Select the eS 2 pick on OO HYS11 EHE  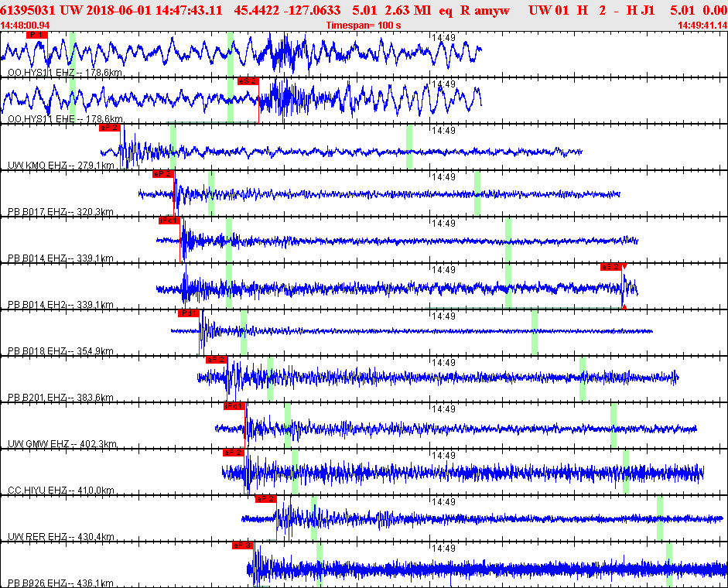coord(248,81)
